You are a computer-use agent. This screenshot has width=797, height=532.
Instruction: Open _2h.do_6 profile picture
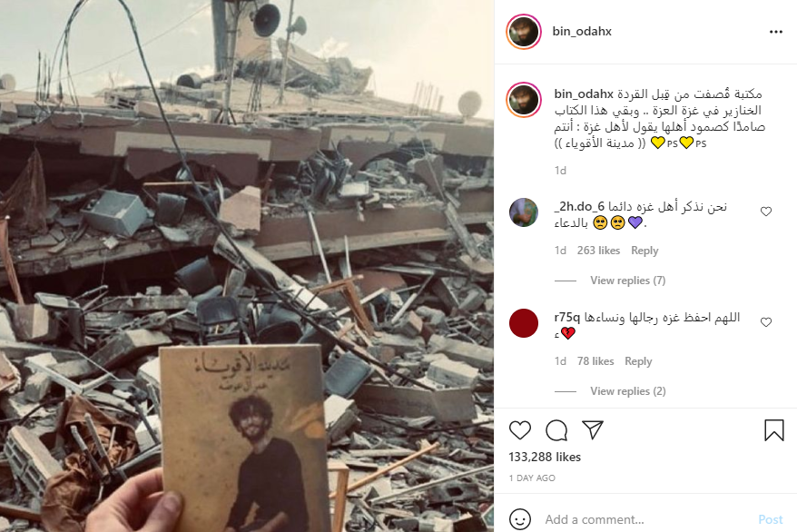524,212
